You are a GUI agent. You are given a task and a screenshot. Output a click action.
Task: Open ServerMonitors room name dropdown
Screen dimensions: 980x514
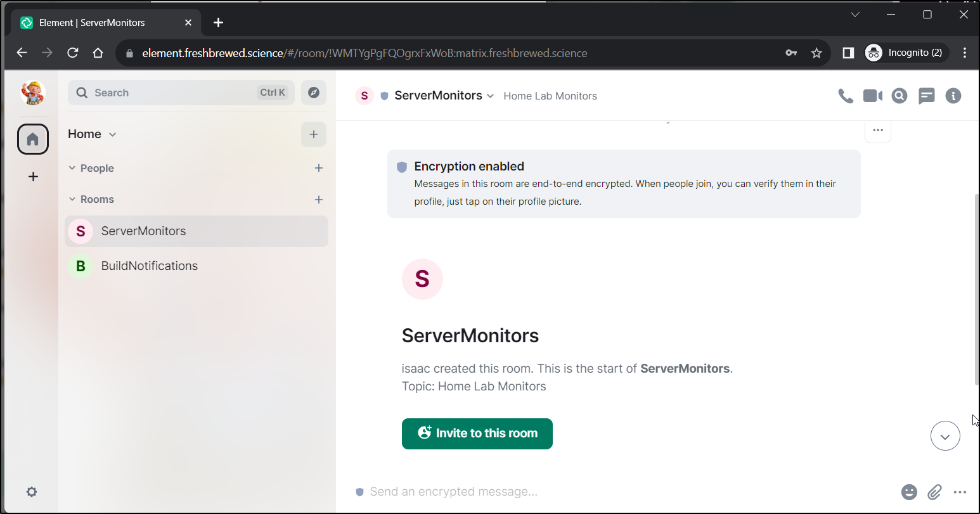point(444,96)
